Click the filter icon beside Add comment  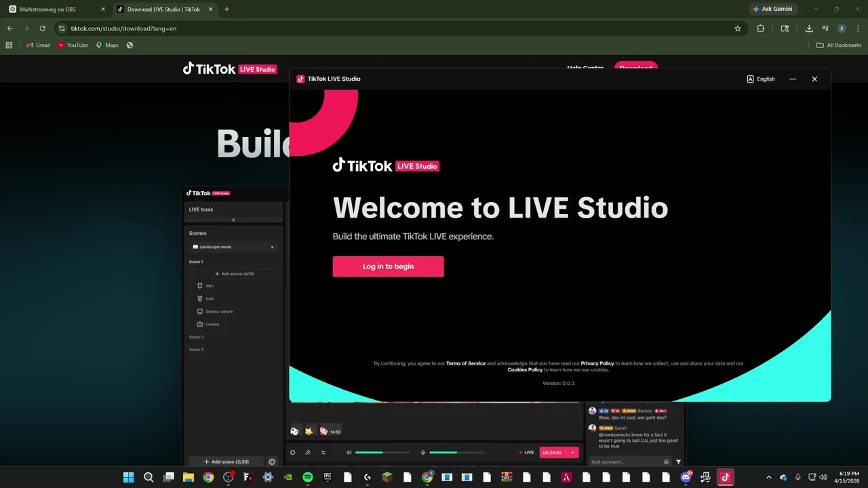click(678, 462)
